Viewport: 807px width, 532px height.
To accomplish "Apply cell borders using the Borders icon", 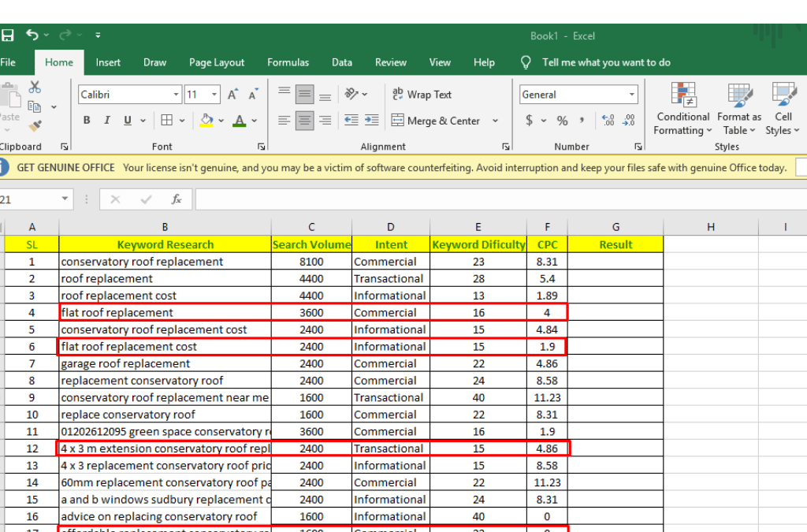I will click(x=167, y=121).
